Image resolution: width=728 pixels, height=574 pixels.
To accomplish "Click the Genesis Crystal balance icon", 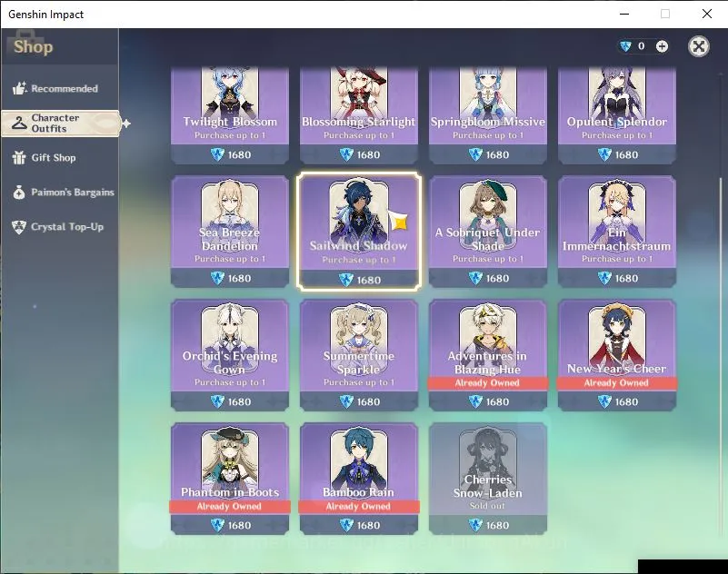I will tap(625, 46).
